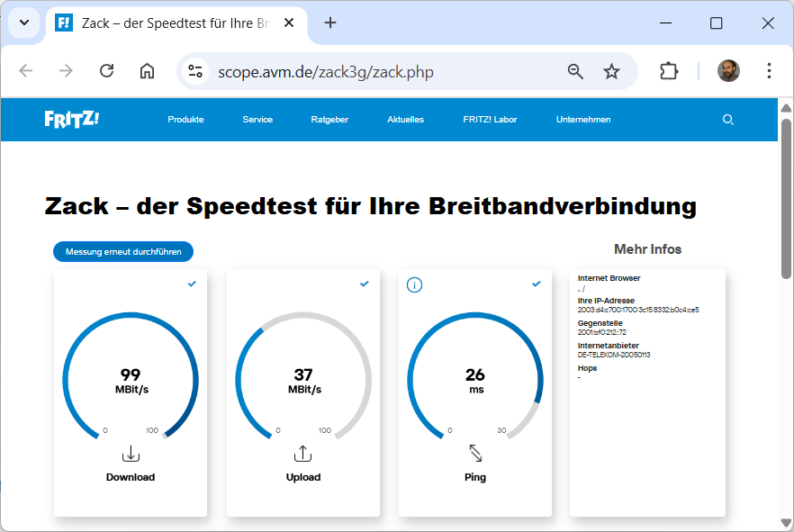Click the checkmark on the Ping card
Viewport: 794px width, 532px height.
coord(537,284)
